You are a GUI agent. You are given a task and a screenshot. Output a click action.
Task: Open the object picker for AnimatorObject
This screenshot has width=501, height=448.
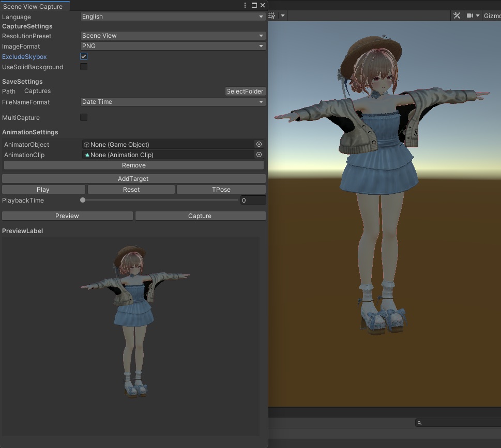click(x=259, y=144)
